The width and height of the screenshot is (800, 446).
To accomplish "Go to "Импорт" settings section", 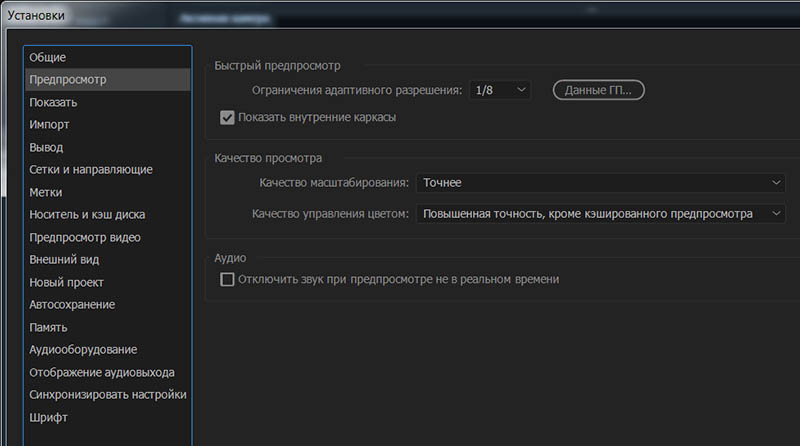I will (x=50, y=125).
